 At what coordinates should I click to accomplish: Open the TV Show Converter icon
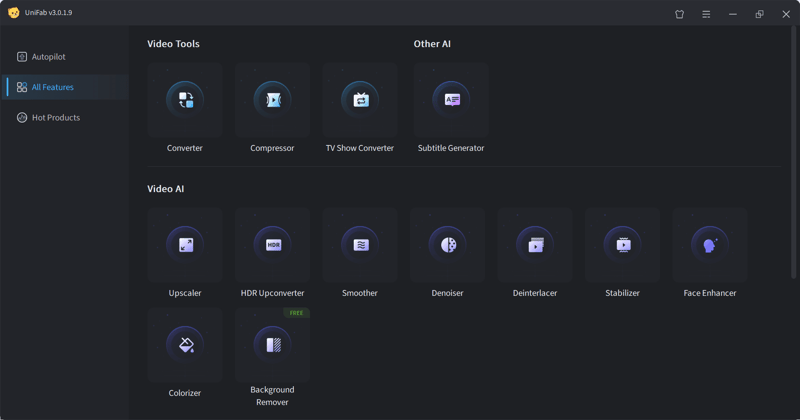(360, 100)
